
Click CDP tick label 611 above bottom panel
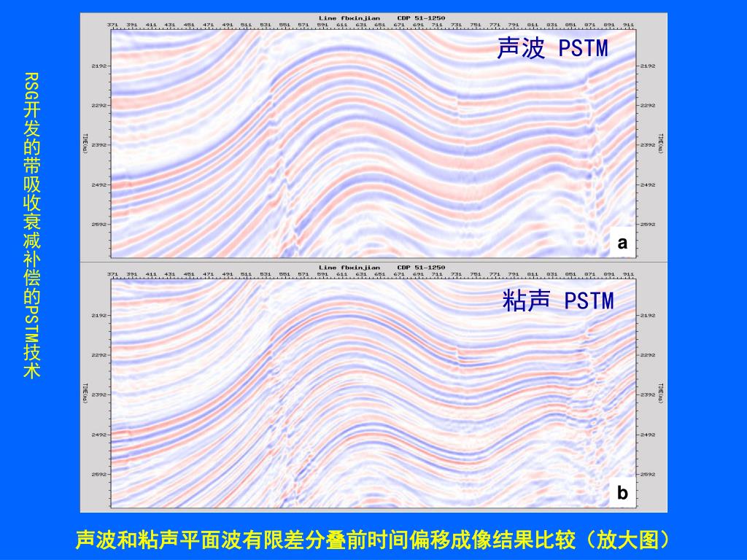(x=342, y=274)
